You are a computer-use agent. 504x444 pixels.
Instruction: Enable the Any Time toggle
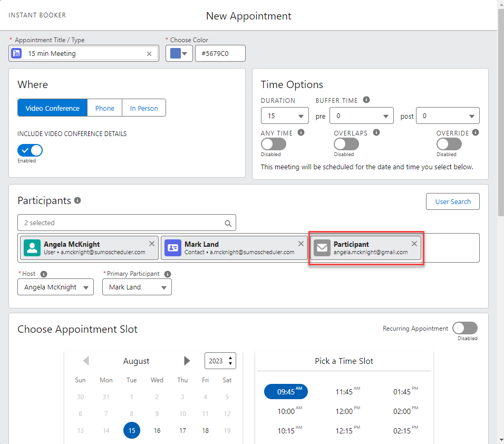(x=274, y=144)
